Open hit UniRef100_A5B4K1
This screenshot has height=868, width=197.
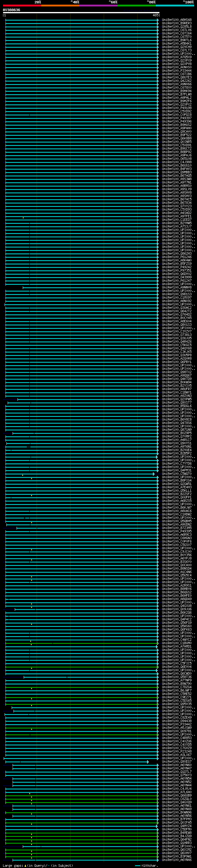177,43
